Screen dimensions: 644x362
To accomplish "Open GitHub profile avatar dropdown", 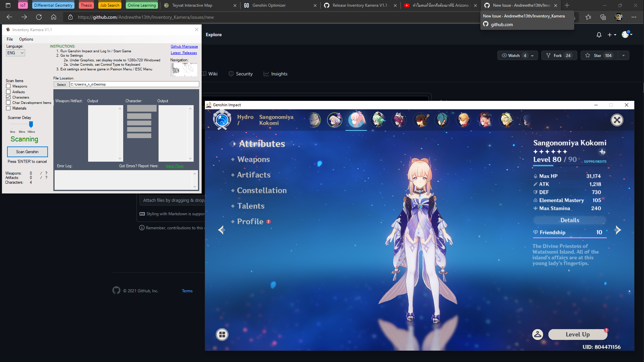I will 627,35.
